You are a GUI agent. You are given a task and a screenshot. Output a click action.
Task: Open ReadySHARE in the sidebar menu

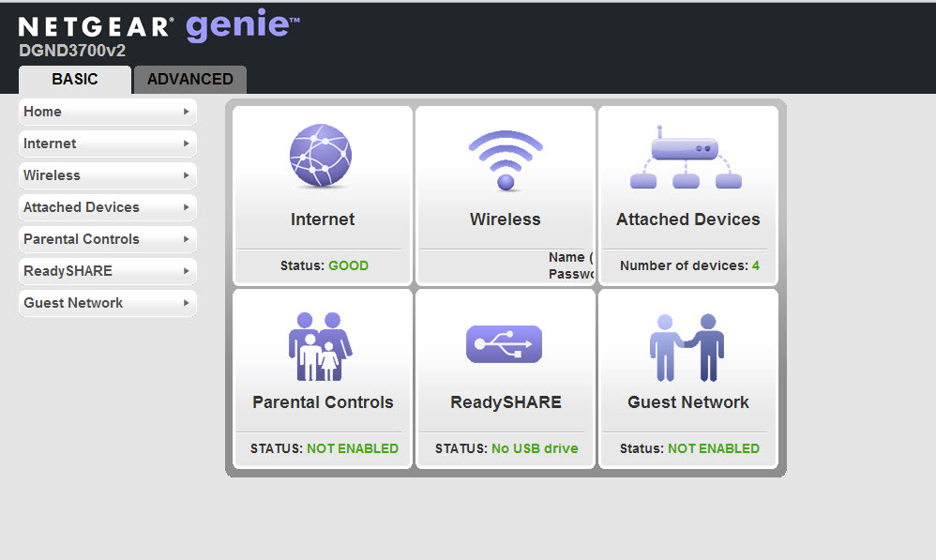(108, 271)
